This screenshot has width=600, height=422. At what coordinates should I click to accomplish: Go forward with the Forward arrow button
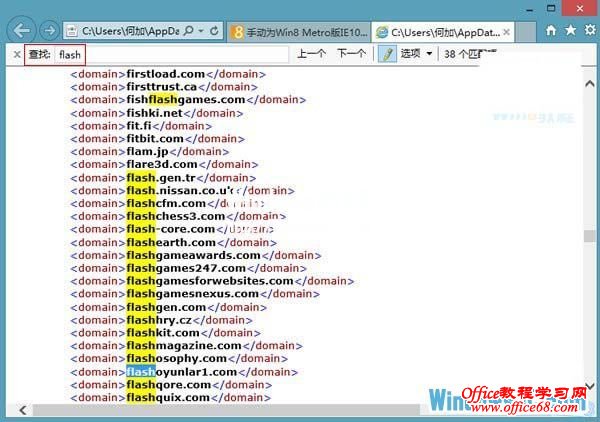[x=49, y=30]
